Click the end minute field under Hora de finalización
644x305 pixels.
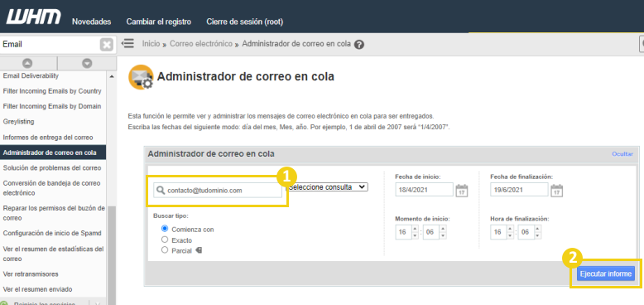click(x=526, y=232)
